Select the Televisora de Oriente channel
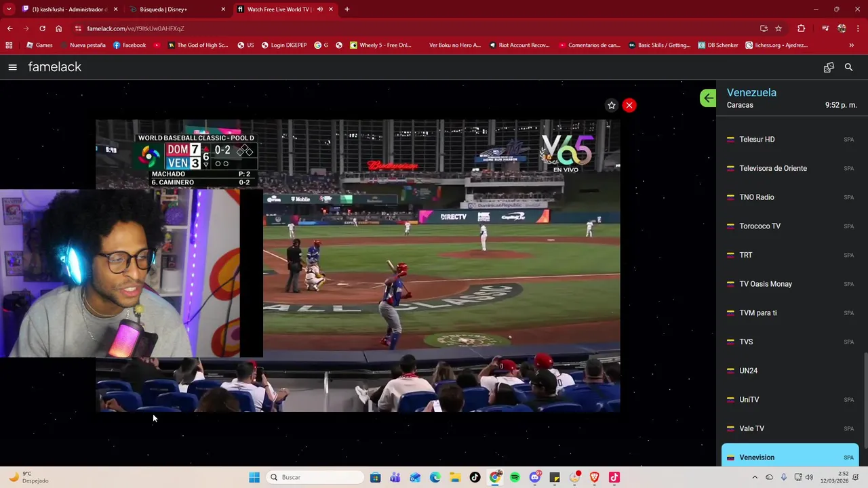 pos(790,168)
